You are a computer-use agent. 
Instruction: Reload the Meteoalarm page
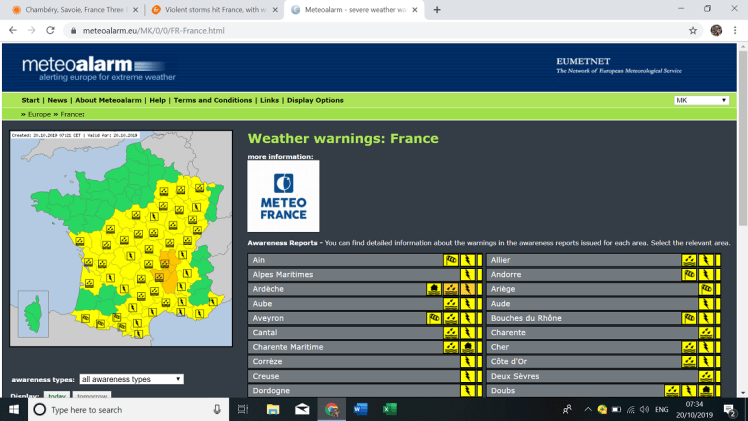tap(50, 31)
